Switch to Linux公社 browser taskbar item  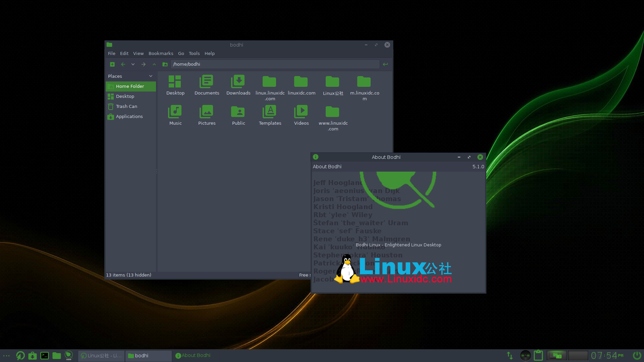click(x=101, y=356)
